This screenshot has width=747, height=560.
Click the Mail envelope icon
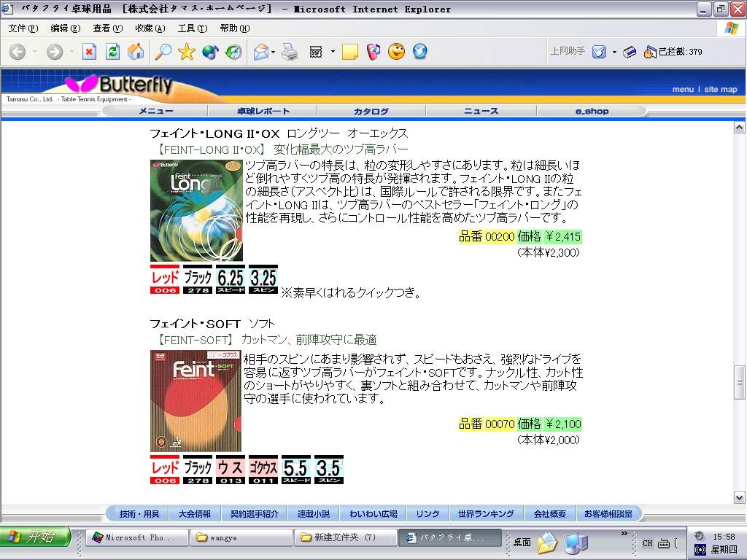pos(260,52)
